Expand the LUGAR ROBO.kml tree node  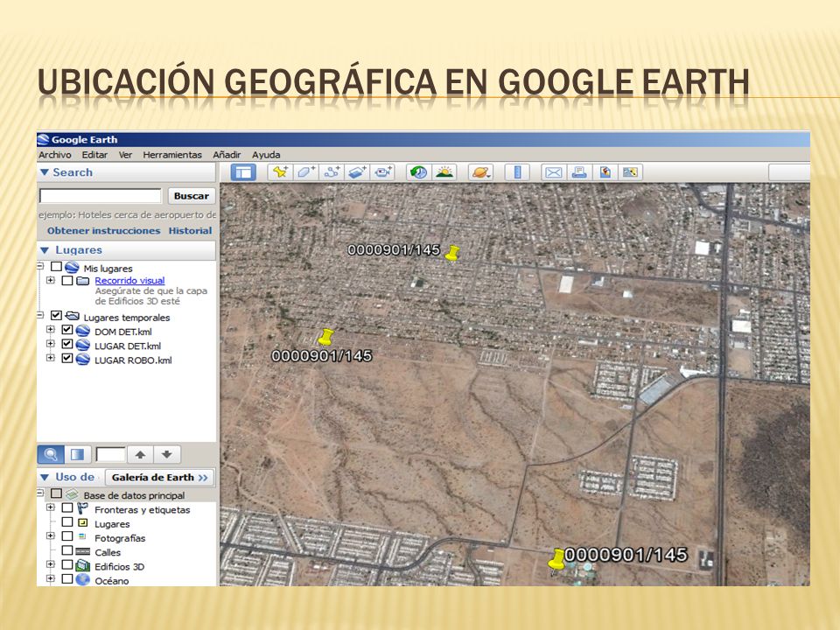[x=51, y=357]
